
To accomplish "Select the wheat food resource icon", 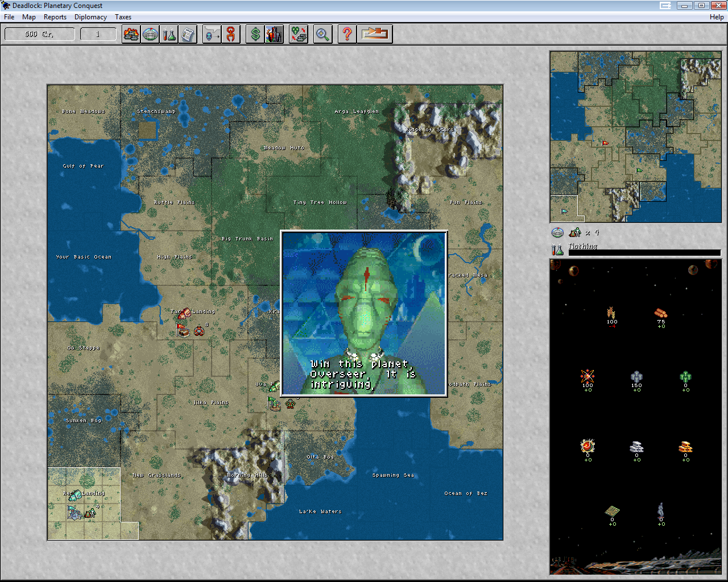I will [611, 313].
